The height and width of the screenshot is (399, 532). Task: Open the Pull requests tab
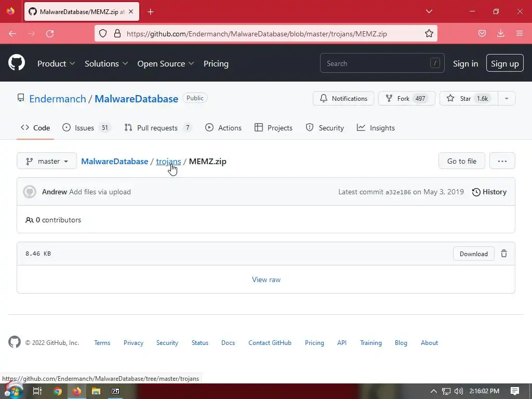(158, 128)
